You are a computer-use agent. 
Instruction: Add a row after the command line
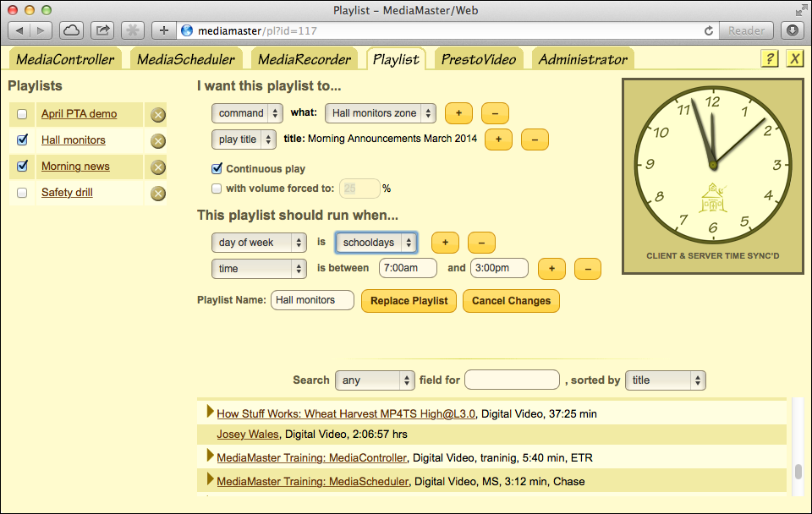tap(458, 113)
